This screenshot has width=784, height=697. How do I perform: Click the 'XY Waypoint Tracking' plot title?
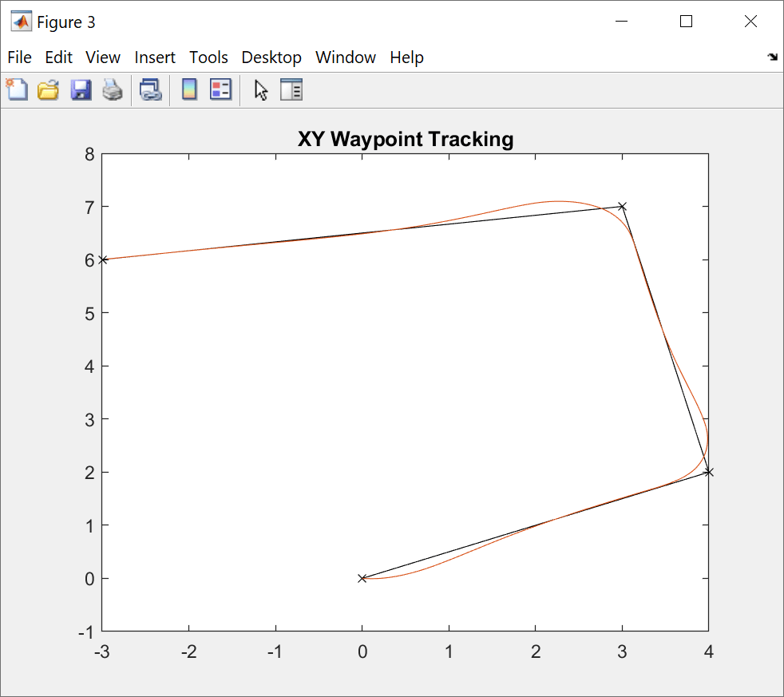(405, 139)
